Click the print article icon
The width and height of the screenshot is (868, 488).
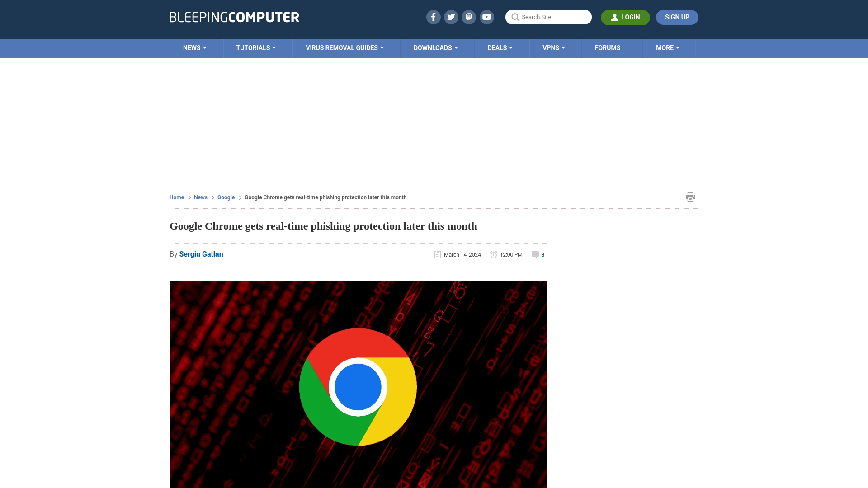tap(690, 197)
